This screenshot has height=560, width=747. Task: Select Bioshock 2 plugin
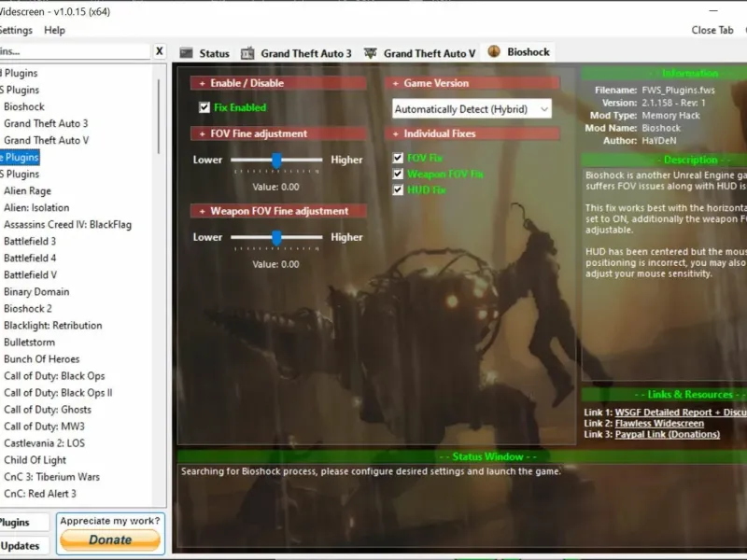[x=28, y=309]
